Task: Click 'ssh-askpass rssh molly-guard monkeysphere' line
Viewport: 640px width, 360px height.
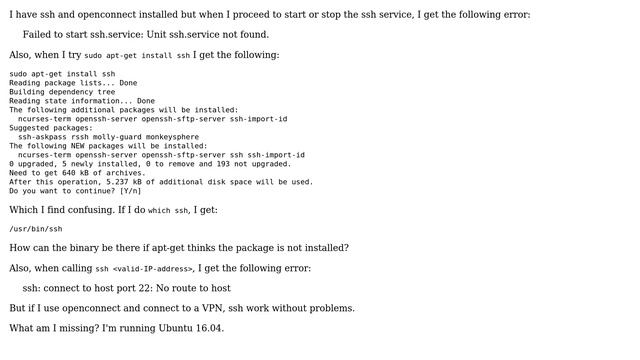Action: pos(109,137)
